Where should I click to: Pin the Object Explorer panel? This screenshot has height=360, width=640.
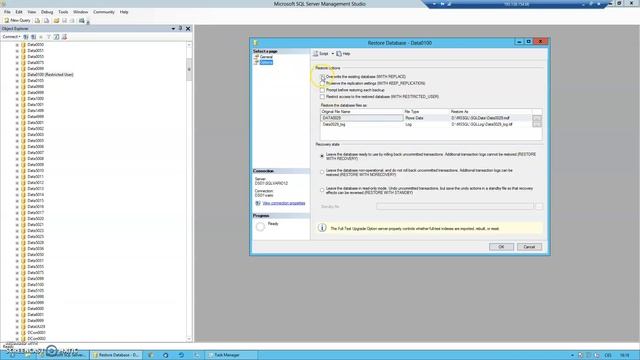[180, 29]
